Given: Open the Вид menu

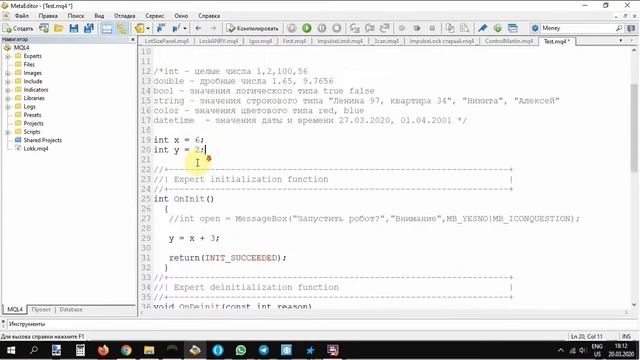Looking at the screenshot, I should [x=99, y=16].
